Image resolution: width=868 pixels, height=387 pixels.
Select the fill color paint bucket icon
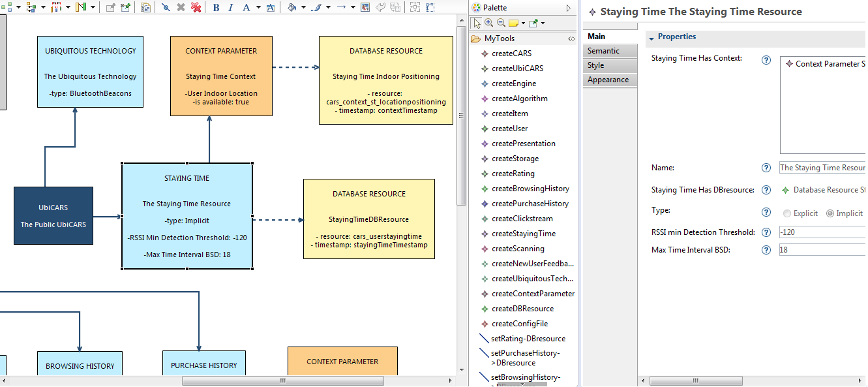292,7
